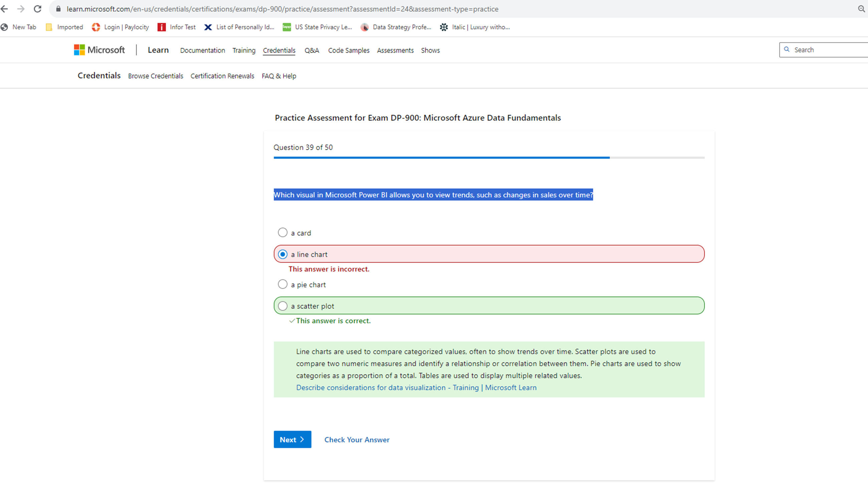Open the 'Describe considerations for data visualization' link

416,387
